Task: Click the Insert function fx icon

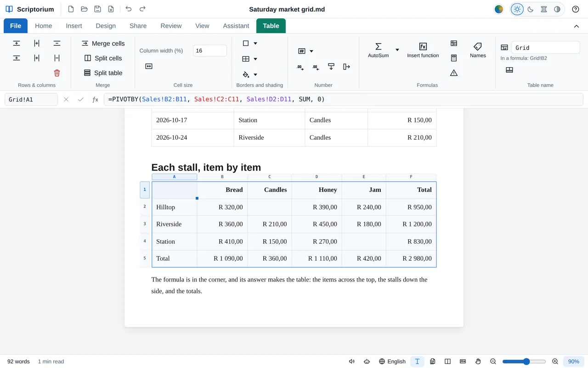Action: click(423, 50)
